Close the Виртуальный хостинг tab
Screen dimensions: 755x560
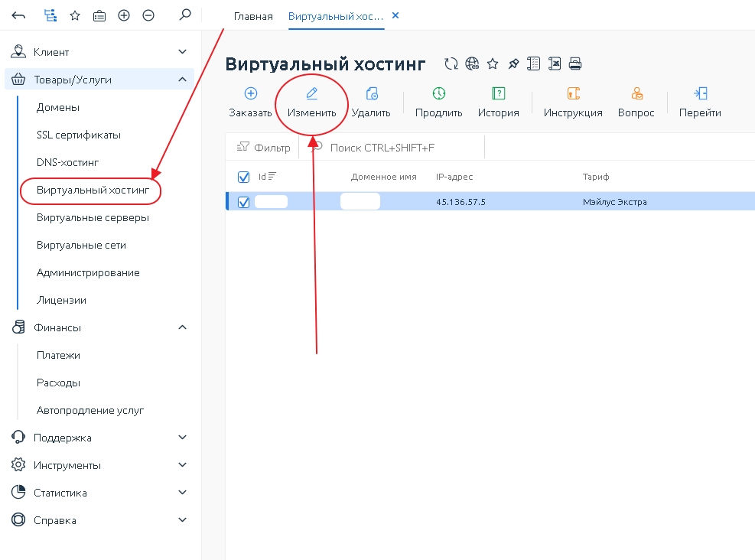coord(395,15)
